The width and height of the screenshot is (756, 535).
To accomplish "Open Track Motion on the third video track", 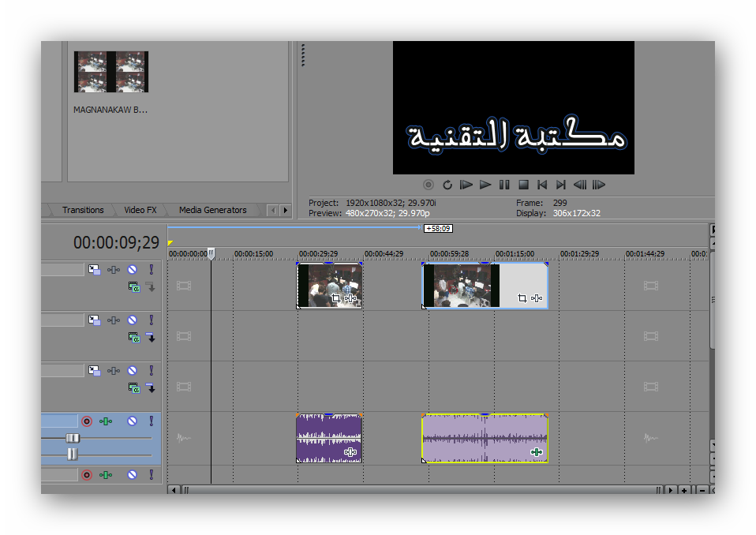I will click(94, 371).
